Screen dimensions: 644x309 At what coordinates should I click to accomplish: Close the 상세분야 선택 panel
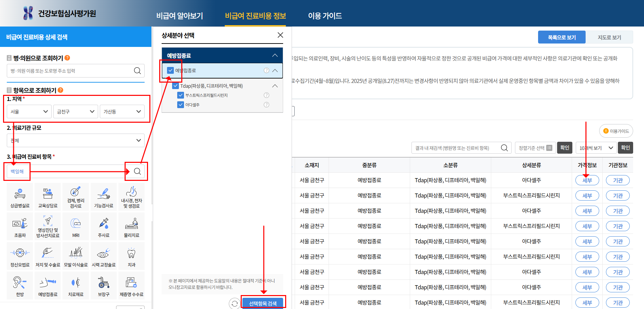pyautogui.click(x=280, y=35)
